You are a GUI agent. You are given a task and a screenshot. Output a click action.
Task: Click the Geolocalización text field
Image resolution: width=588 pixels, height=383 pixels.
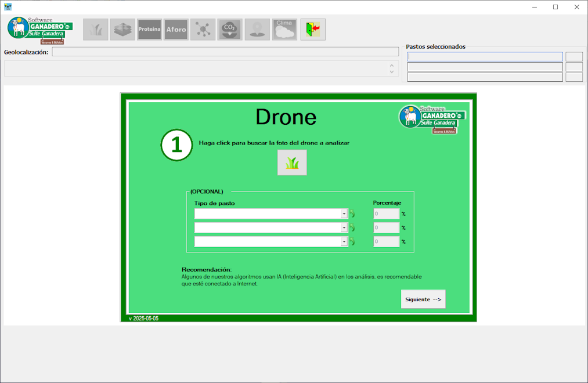[x=225, y=52]
